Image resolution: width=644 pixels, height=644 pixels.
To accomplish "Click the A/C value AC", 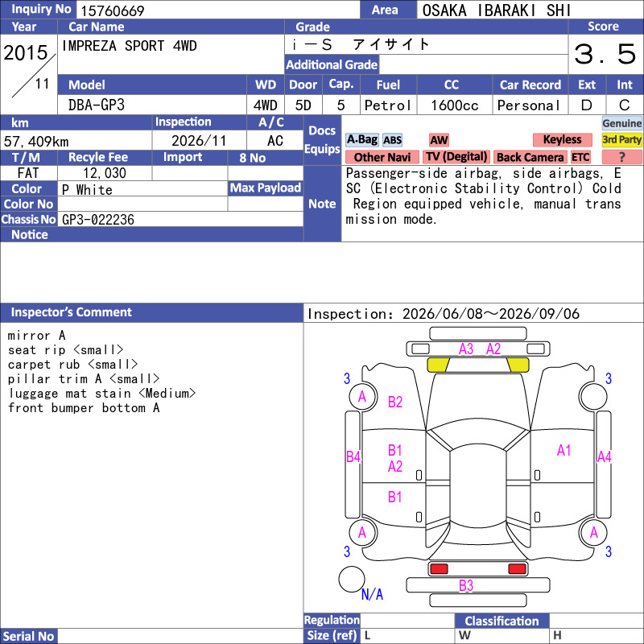I will (275, 141).
